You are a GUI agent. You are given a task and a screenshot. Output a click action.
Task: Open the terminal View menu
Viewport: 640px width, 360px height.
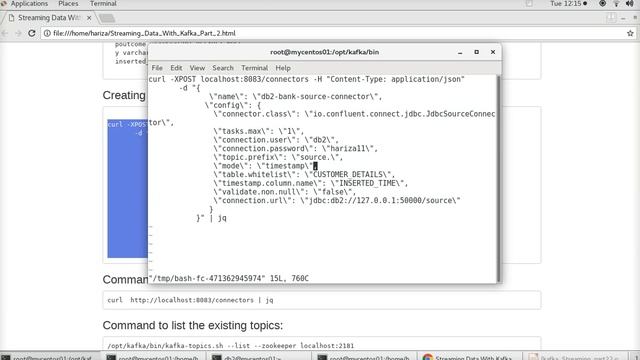197,68
